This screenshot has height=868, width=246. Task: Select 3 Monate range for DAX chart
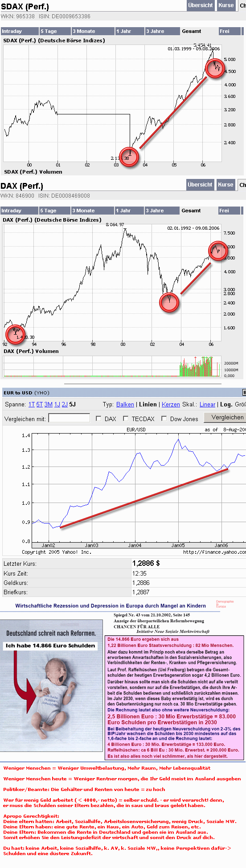point(93,211)
